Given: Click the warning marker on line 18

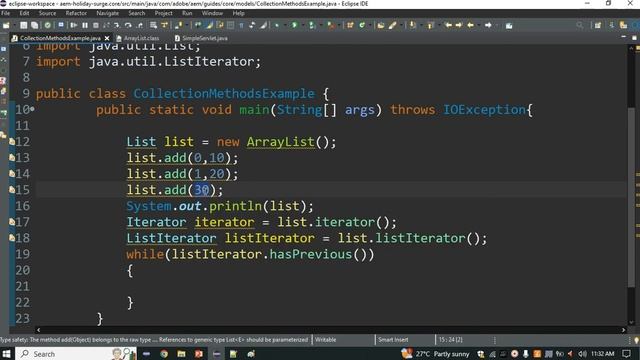Looking at the screenshot, I should 12,238.
